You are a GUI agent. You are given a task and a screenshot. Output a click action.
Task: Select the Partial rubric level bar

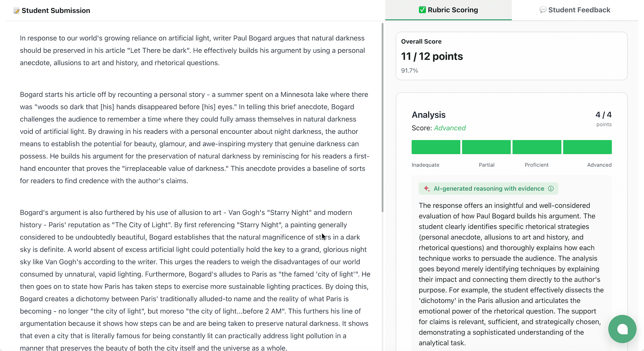tap(486, 147)
